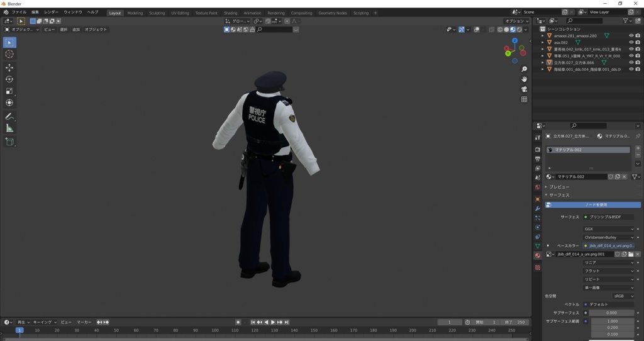Screen dimensions: 644x341
Task: Toggle fake user shield for マテリアル.002
Action: coord(611,177)
